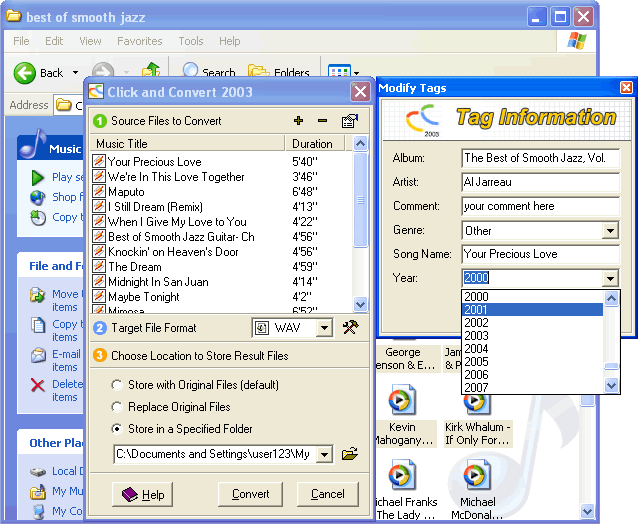The width and height of the screenshot is (638, 524).
Task: Toggle Folders pane in Explorer toolbar
Action: (278, 72)
